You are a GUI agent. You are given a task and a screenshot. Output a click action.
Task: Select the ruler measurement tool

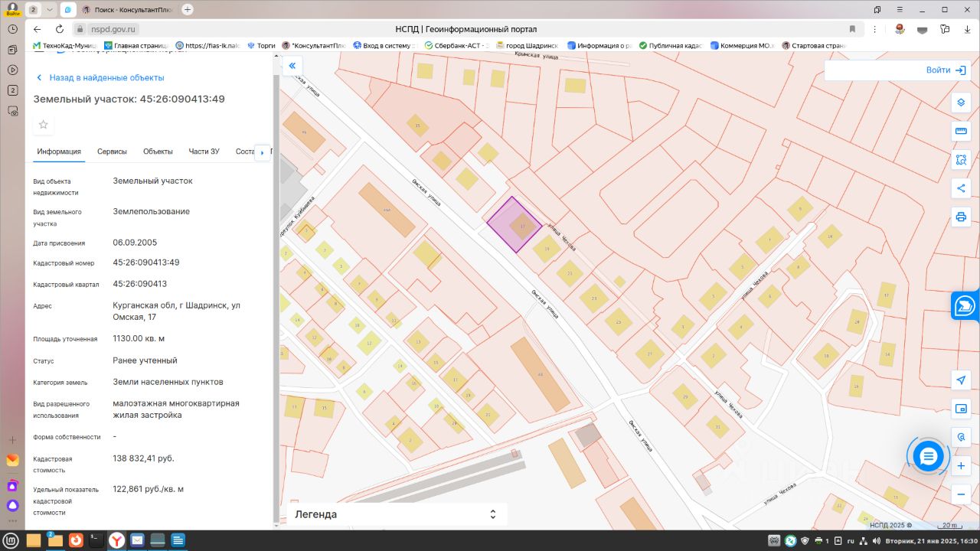[x=961, y=131]
